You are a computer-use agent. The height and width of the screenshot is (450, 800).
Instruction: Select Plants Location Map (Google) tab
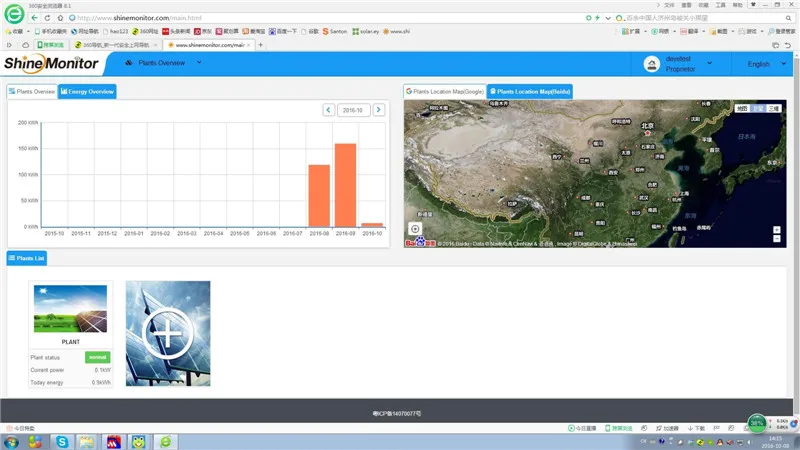444,91
